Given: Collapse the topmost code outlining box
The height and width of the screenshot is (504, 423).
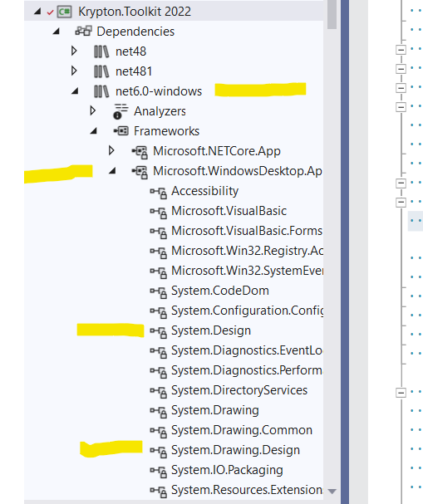Looking at the screenshot, I should click(x=401, y=50).
